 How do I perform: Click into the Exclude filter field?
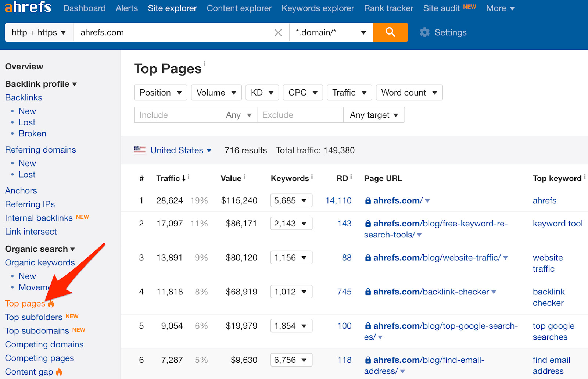pyautogui.click(x=300, y=115)
